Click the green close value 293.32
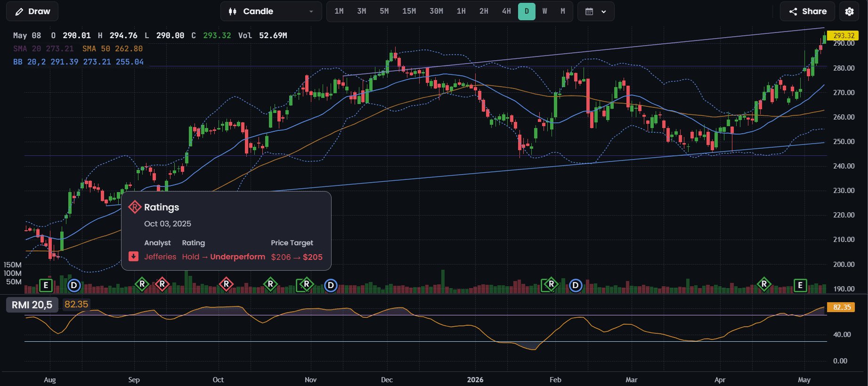 217,35
